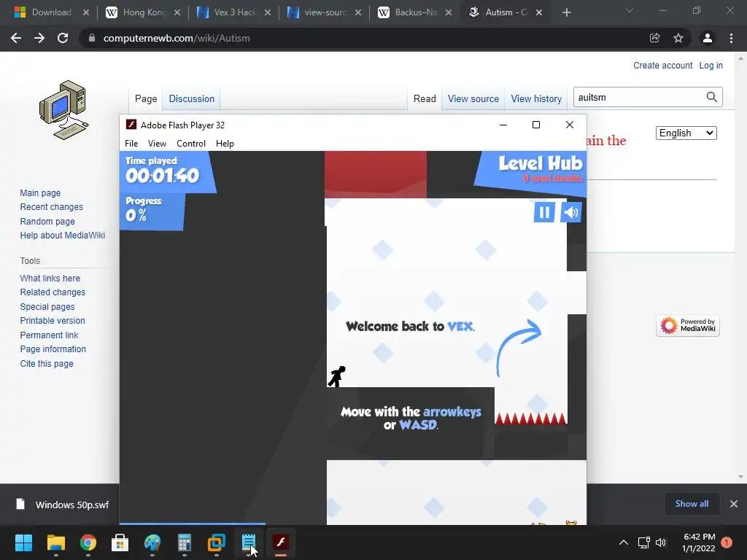Screen dimensions: 747x560
Task: Open the Help menu in Flash Player
Action: point(225,144)
